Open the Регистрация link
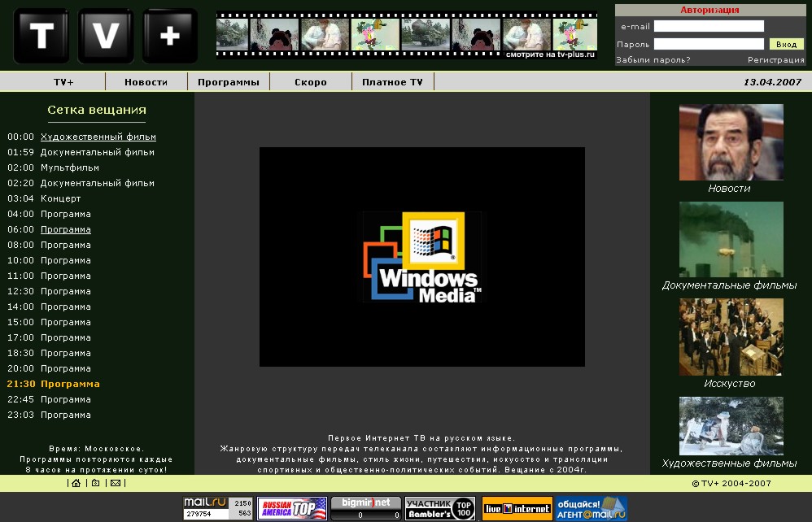Screen dimensions: 812x522 click(775, 60)
